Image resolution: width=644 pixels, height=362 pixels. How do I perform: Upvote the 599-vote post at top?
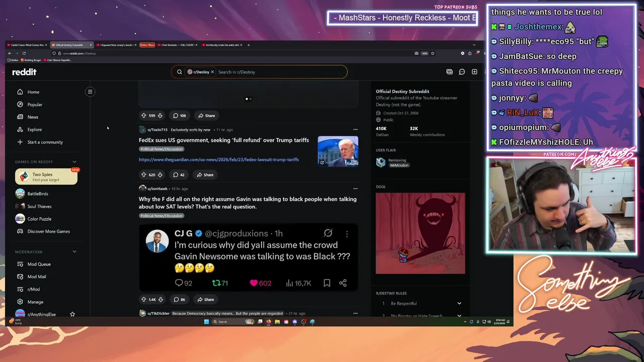pyautogui.click(x=144, y=116)
